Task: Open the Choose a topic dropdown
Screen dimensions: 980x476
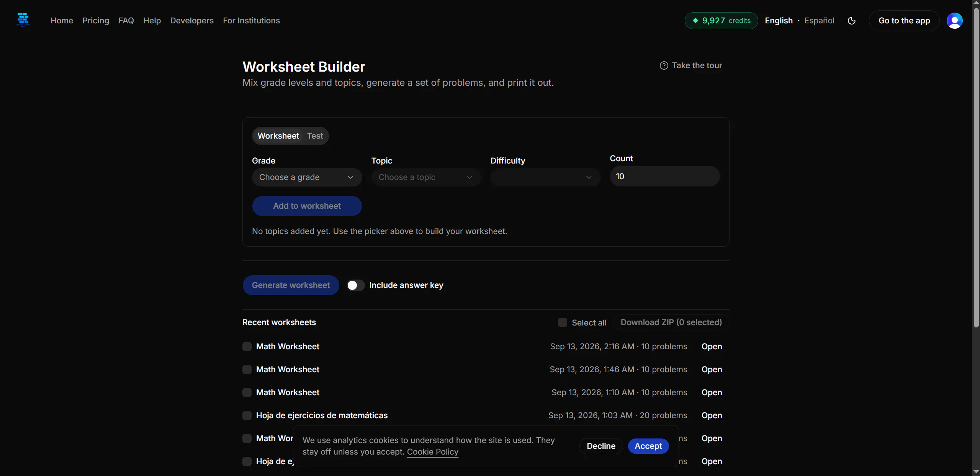Action: (x=426, y=177)
